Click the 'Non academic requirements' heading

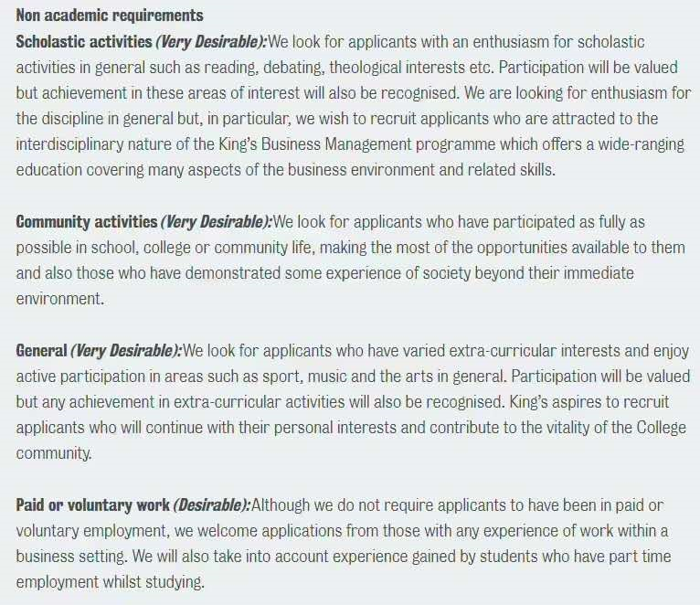point(110,16)
